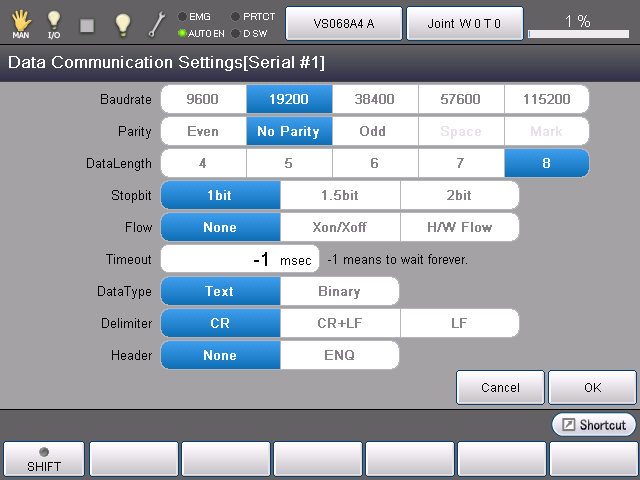Click the MAN hand mode icon
The image size is (640, 480).
20,22
